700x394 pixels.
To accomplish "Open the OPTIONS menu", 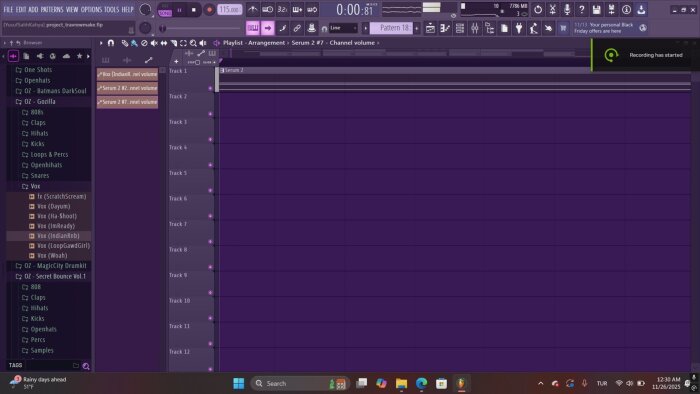I will [92, 9].
